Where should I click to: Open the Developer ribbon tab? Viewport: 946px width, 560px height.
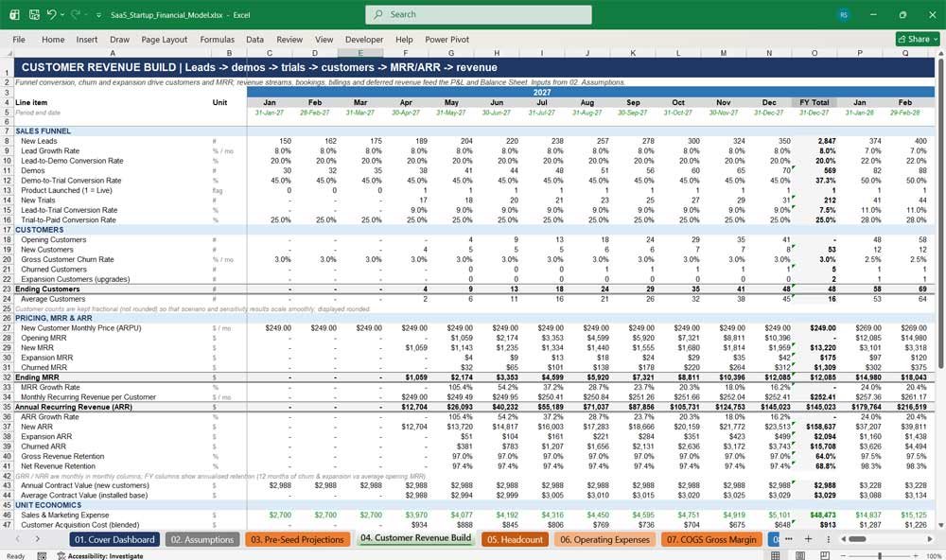364,39
